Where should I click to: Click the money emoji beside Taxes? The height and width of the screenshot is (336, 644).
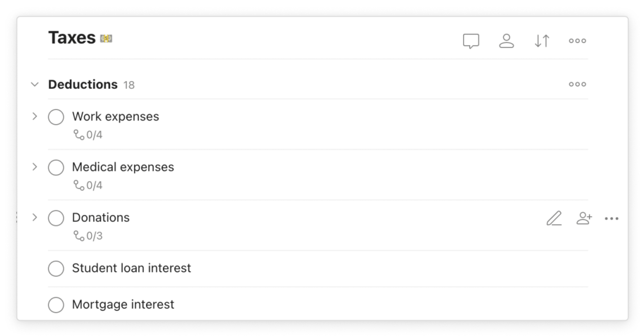pyautogui.click(x=106, y=39)
